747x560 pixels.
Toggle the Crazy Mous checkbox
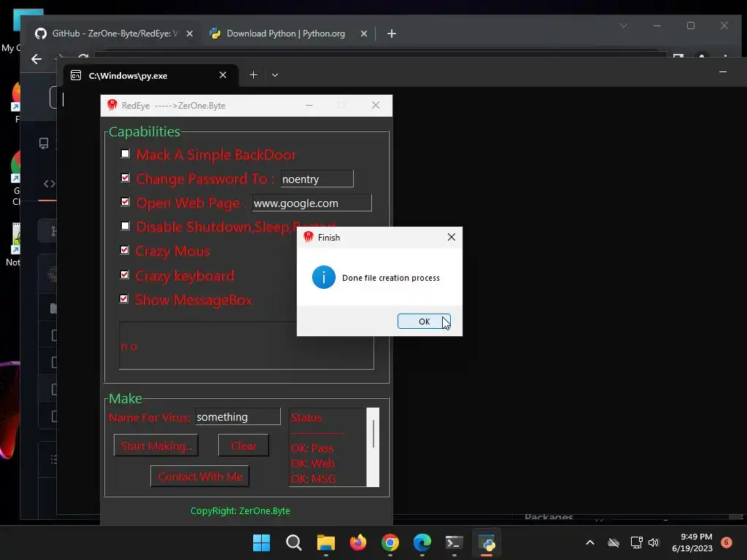[124, 251]
